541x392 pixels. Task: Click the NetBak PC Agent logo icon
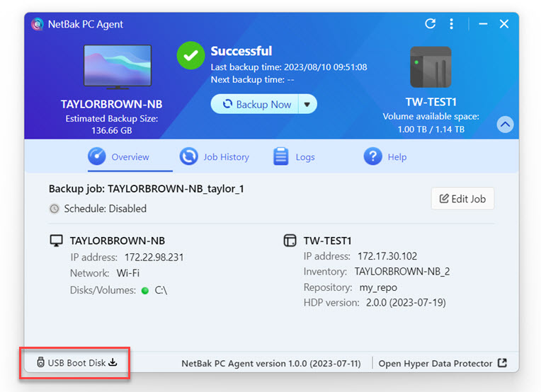[38, 24]
